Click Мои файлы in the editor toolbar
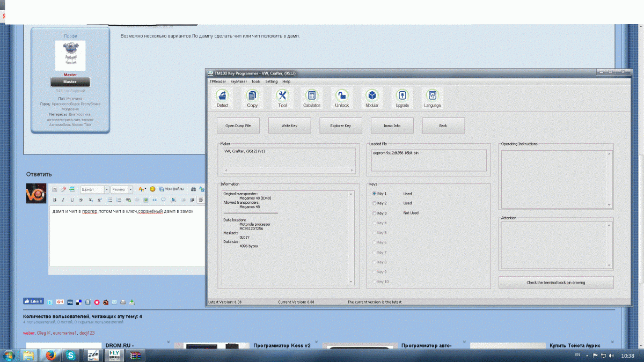 coord(171,189)
